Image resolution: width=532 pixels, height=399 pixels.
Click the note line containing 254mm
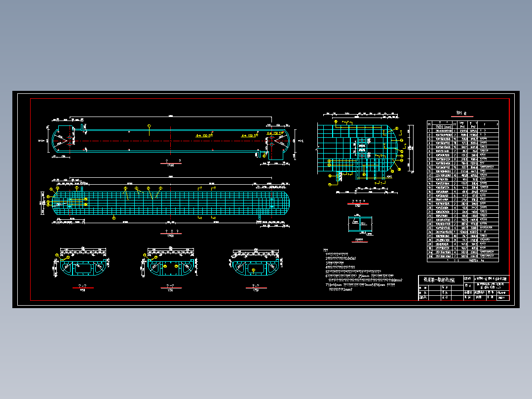[x=359, y=276]
